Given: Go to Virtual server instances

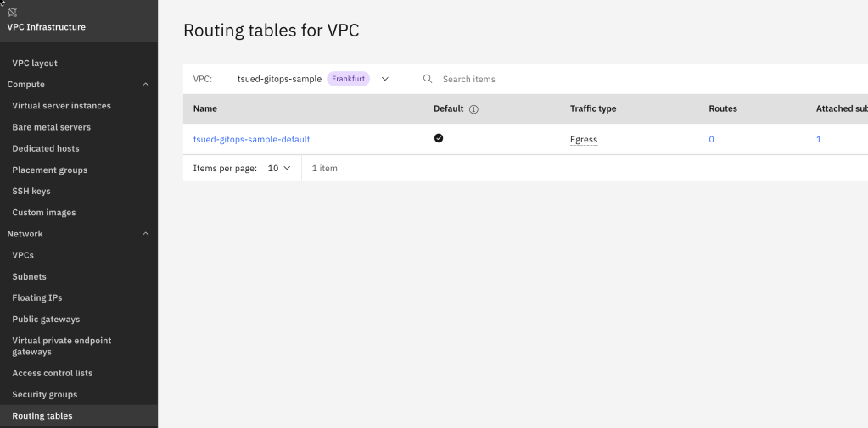Looking at the screenshot, I should tap(61, 106).
